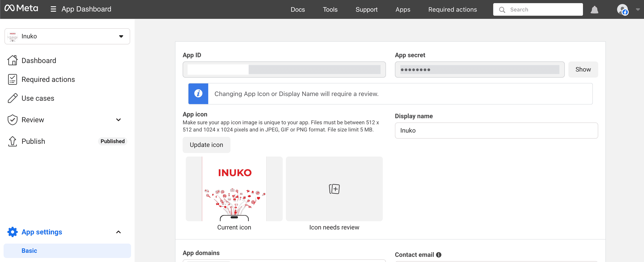Click the App Dashboard title
The width and height of the screenshot is (644, 262).
point(86,9)
